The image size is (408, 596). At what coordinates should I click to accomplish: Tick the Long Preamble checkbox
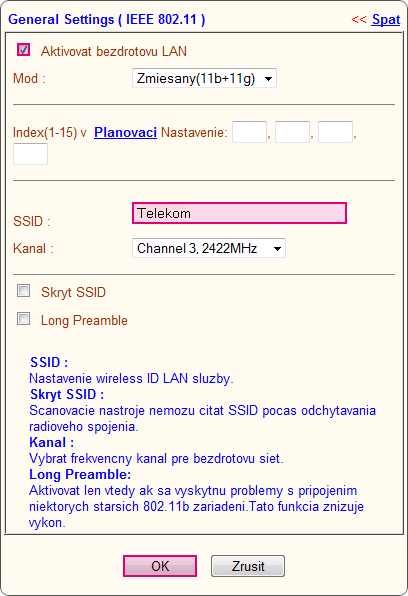coord(24,319)
